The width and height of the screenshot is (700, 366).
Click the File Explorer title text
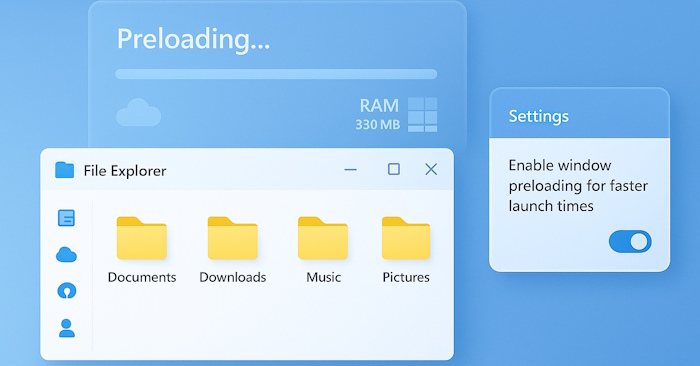(x=125, y=171)
